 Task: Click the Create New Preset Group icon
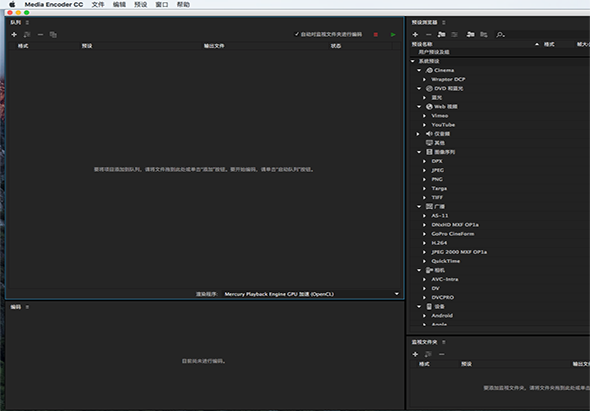pyautogui.click(x=441, y=35)
